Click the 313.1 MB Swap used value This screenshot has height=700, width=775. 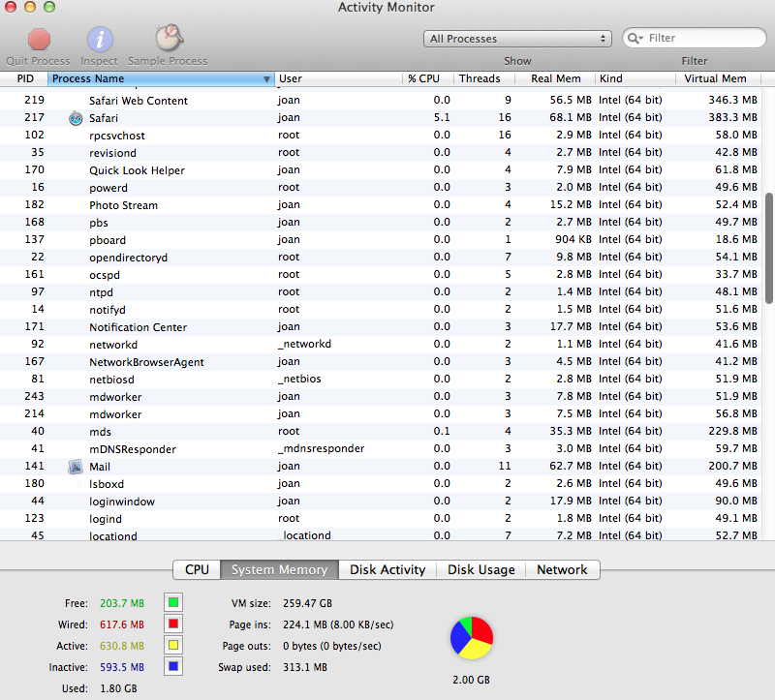(x=305, y=667)
